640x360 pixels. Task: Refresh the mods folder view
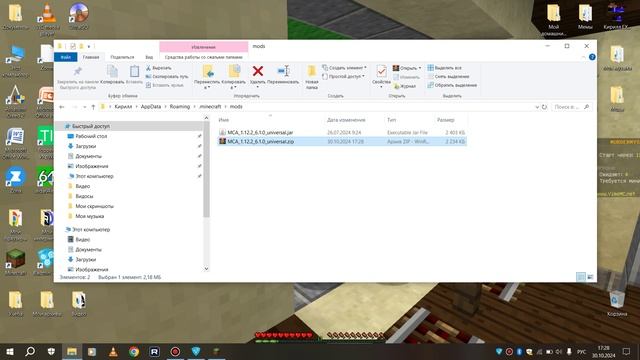544,107
